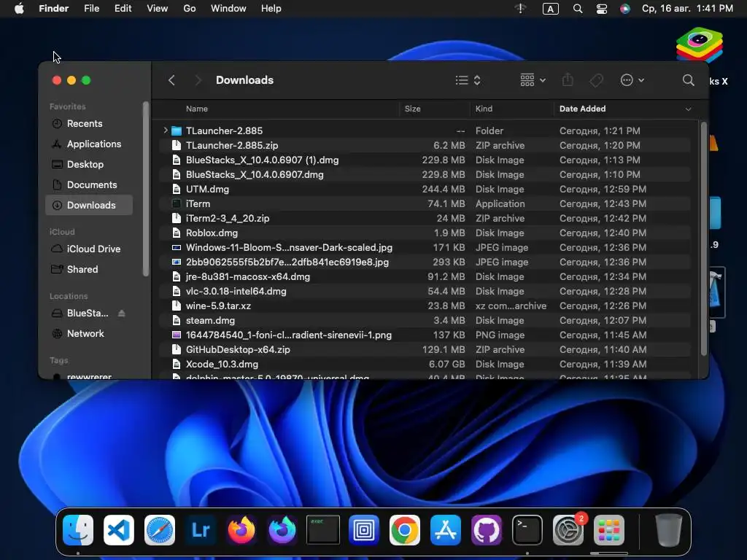This screenshot has width=747, height=560.
Task: Eject the BlueSta... volume in sidebar
Action: 122,314
